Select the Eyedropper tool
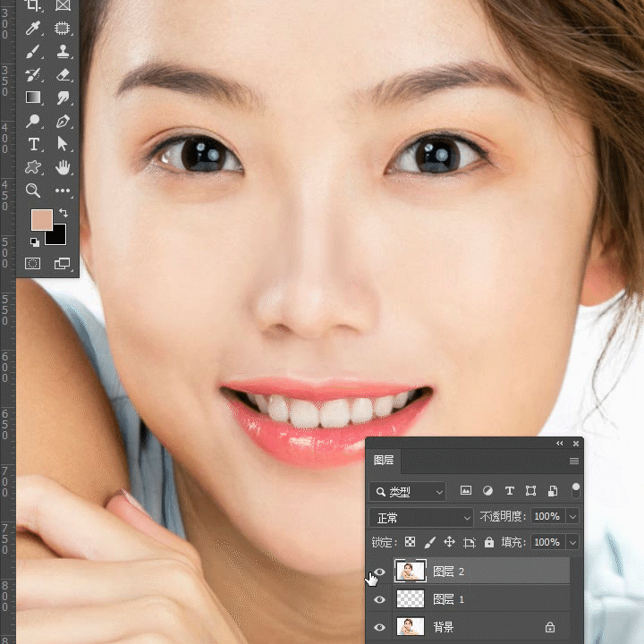The width and height of the screenshot is (644, 644). pyautogui.click(x=33, y=29)
